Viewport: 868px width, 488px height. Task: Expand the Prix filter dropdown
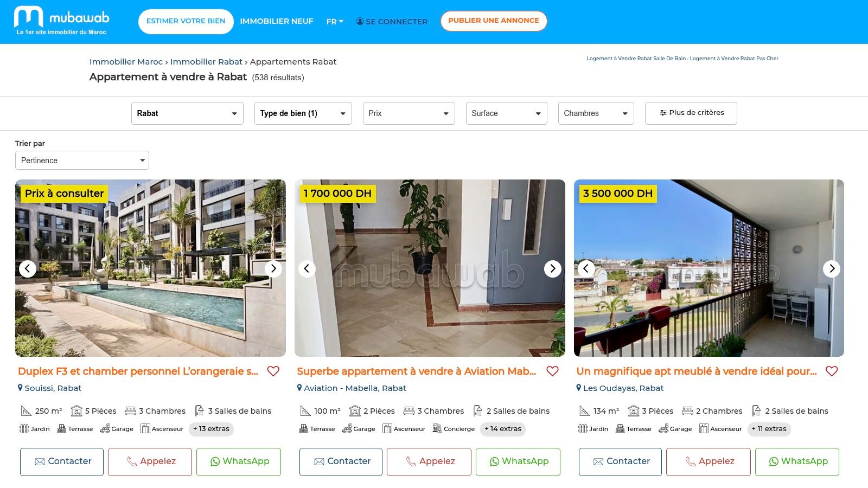click(x=409, y=113)
